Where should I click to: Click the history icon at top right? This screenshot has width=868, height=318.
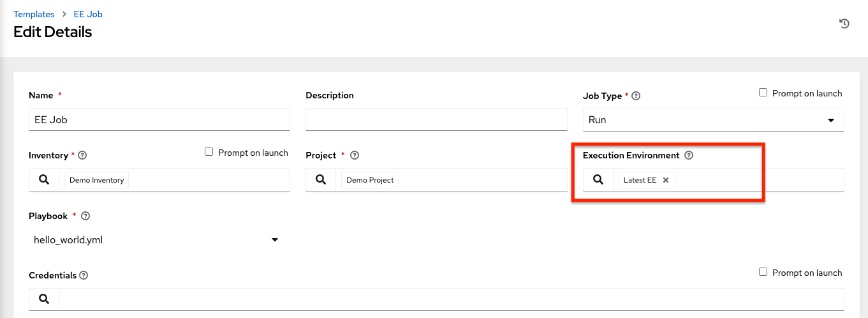click(844, 24)
